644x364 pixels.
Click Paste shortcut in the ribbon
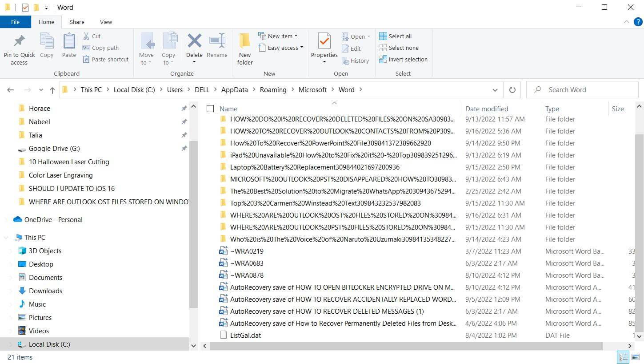(x=106, y=59)
